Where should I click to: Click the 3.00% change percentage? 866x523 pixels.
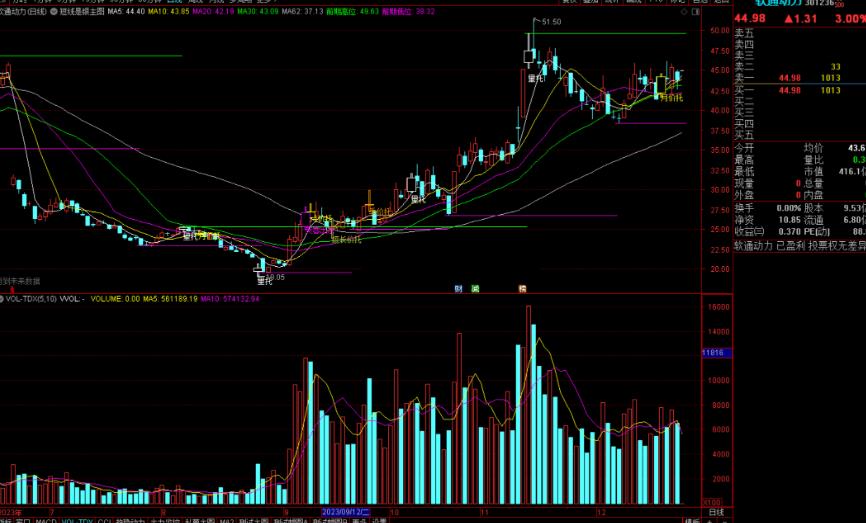(x=850, y=19)
